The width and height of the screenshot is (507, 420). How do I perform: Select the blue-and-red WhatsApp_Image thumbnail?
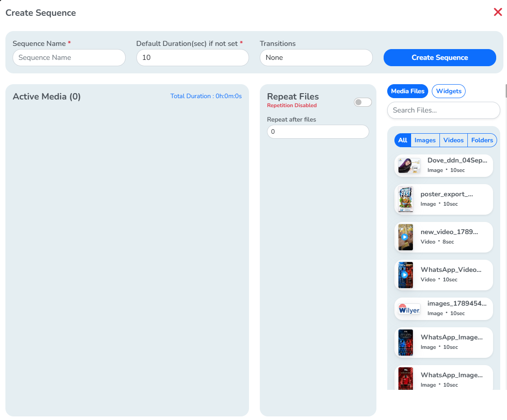pyautogui.click(x=406, y=343)
